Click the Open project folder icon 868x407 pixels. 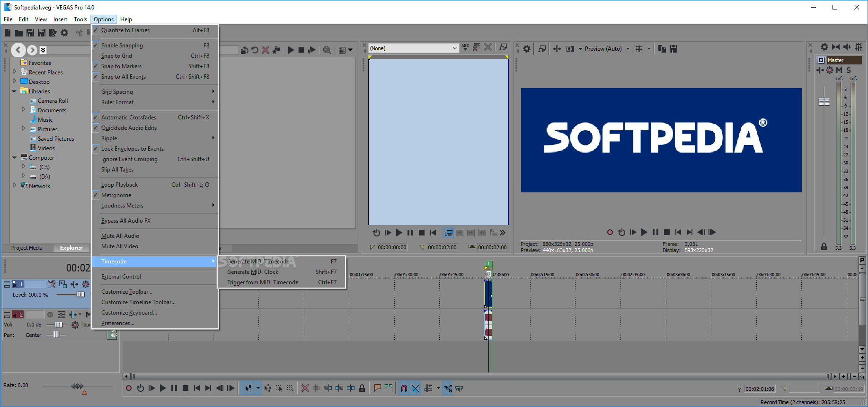pyautogui.click(x=19, y=33)
